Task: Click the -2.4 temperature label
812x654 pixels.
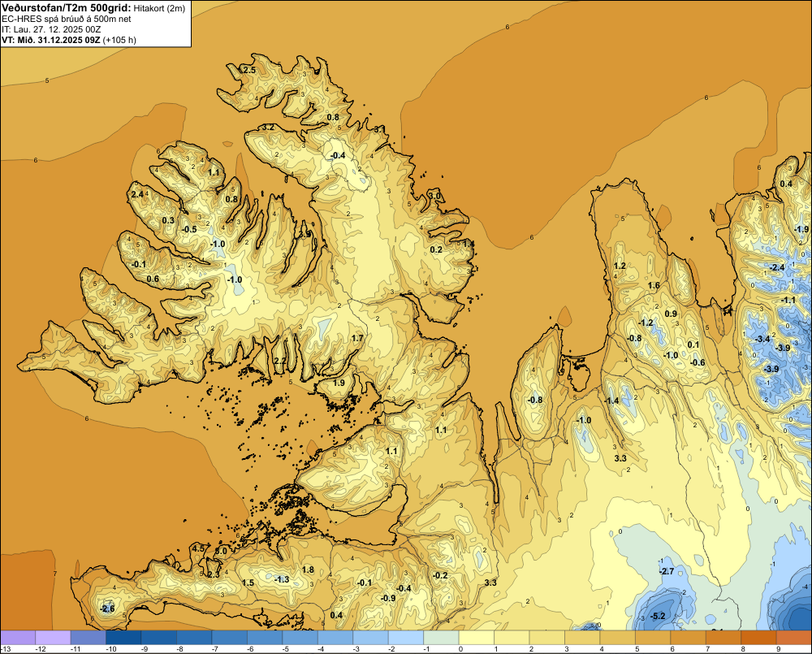Action: [777, 267]
